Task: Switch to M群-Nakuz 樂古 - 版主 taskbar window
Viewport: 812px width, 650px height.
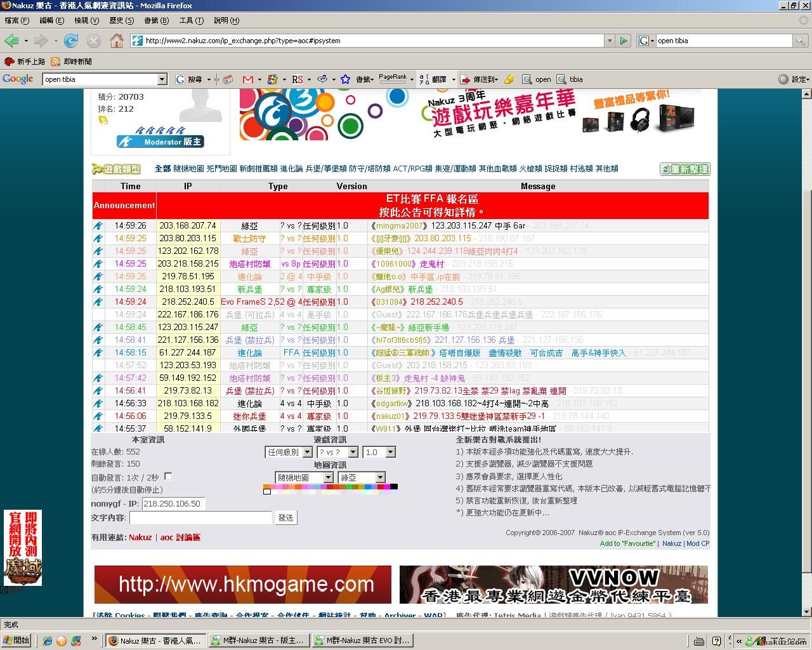Action: 259,640
